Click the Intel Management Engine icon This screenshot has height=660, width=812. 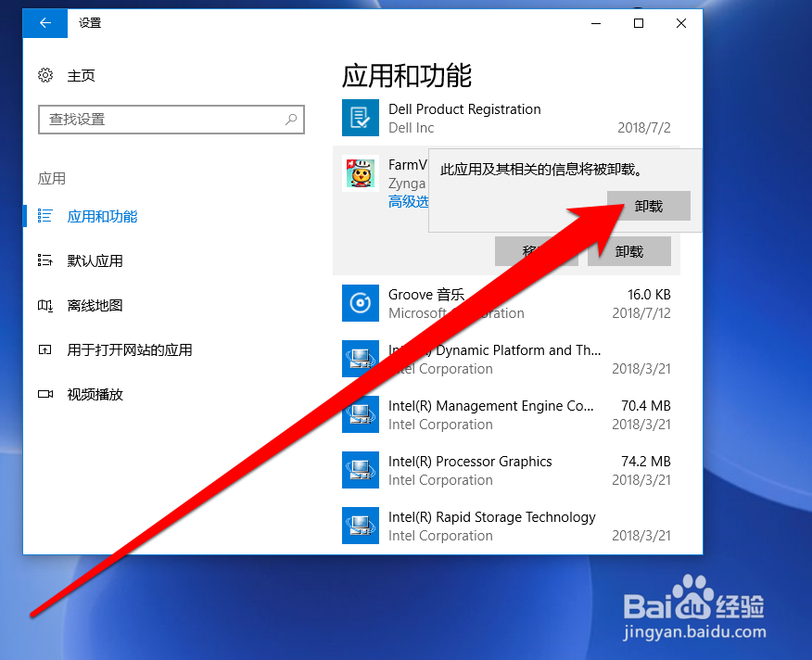pos(361,414)
